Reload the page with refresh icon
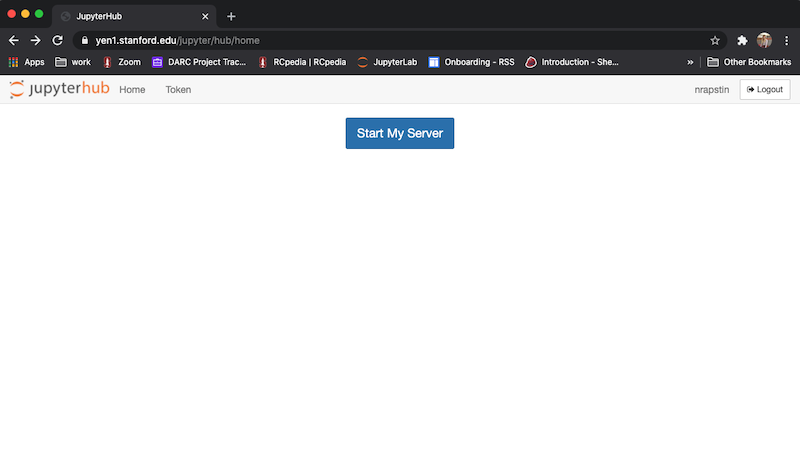Image resolution: width=800 pixels, height=456 pixels. pos(58,40)
